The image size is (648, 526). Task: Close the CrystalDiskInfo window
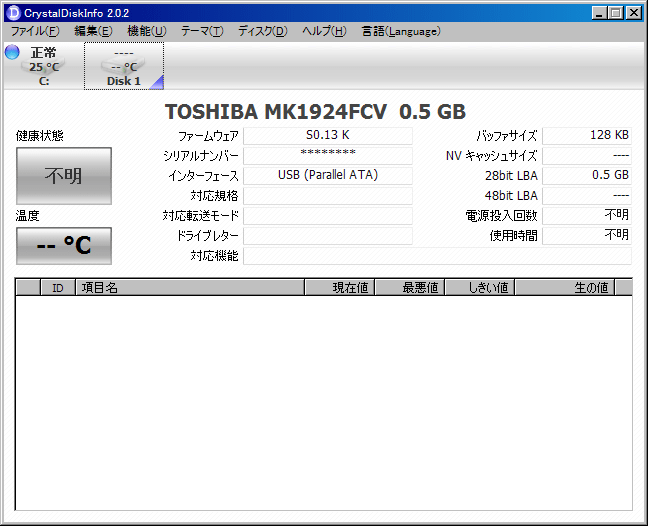tap(634, 13)
